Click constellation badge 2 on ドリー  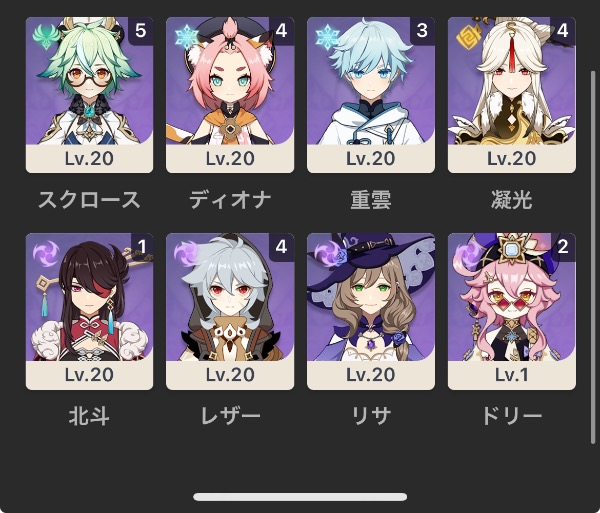point(563,247)
